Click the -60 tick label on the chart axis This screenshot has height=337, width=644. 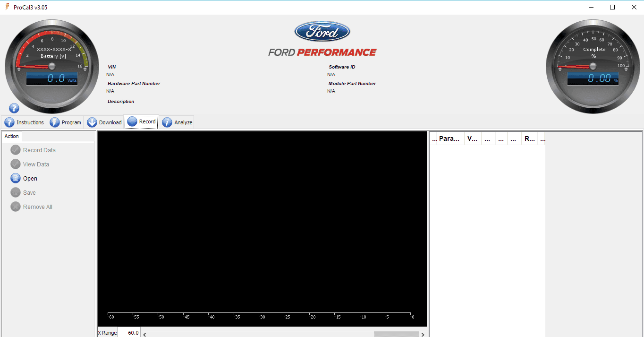click(x=110, y=317)
